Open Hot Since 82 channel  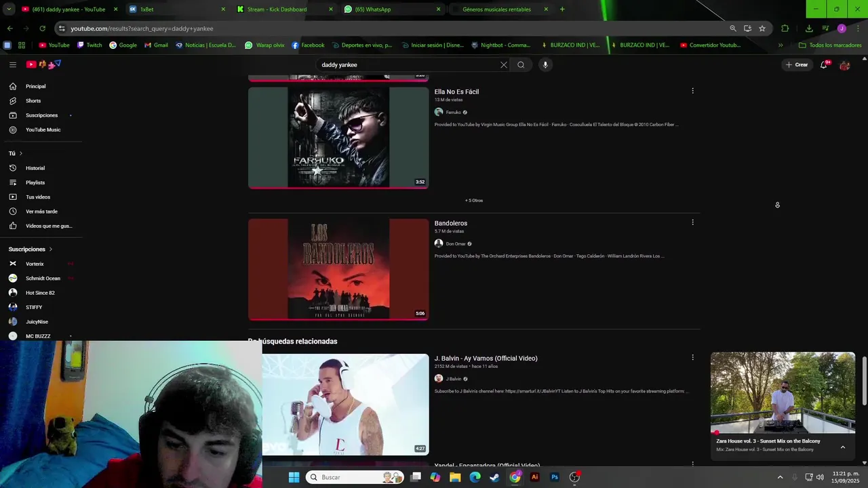tap(41, 293)
